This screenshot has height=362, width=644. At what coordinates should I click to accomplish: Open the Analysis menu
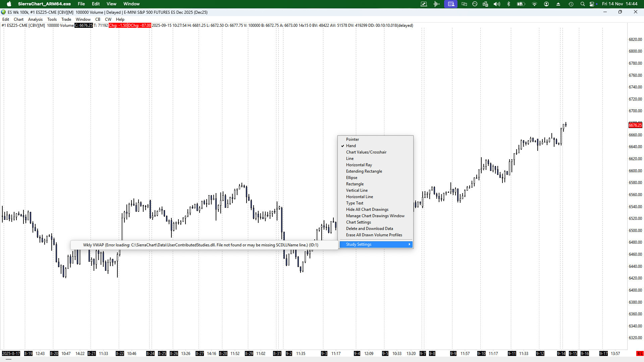click(35, 19)
